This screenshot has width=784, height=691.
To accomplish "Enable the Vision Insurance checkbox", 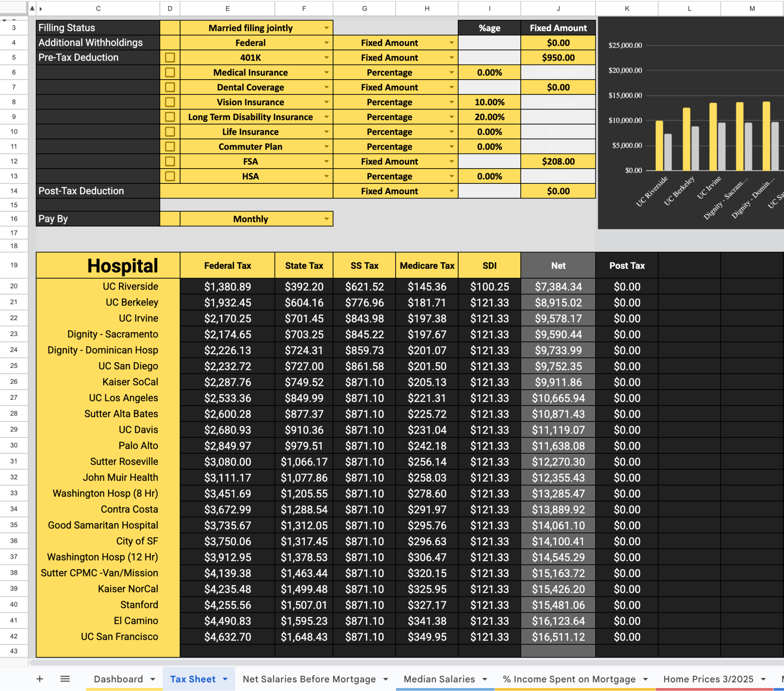I will click(170, 102).
